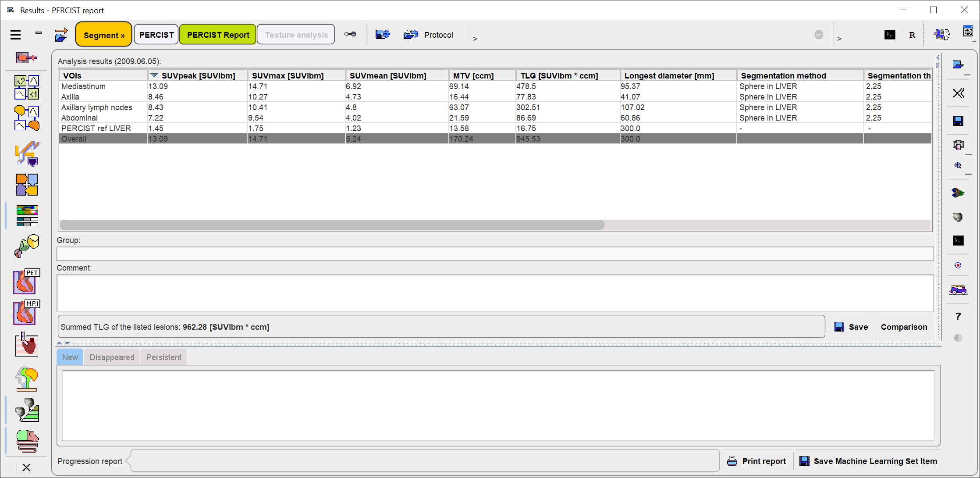
Task: Select the Axillary lymph nodes row
Action: pyautogui.click(x=495, y=107)
